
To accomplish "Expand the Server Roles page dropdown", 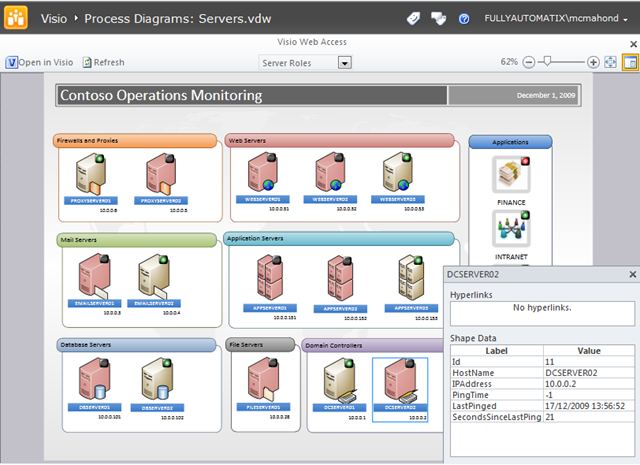I will coord(345,62).
